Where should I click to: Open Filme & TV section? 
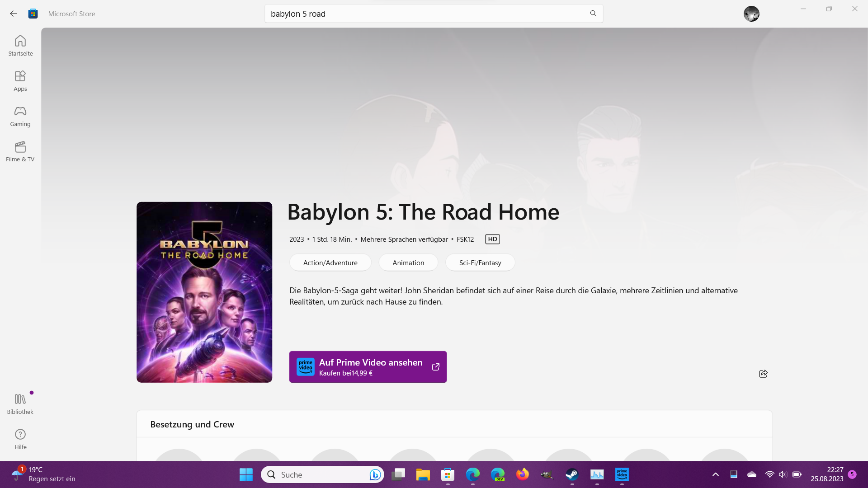click(20, 151)
